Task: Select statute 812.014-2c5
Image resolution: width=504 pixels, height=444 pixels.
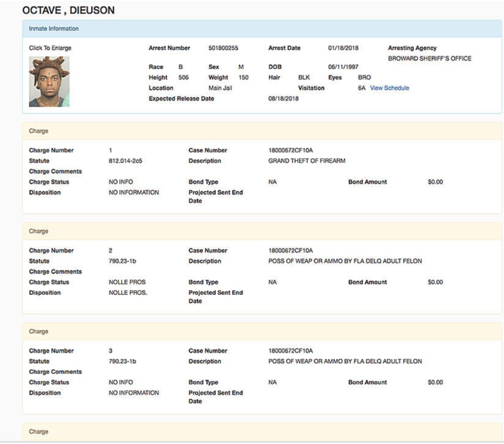Action: 125,161
